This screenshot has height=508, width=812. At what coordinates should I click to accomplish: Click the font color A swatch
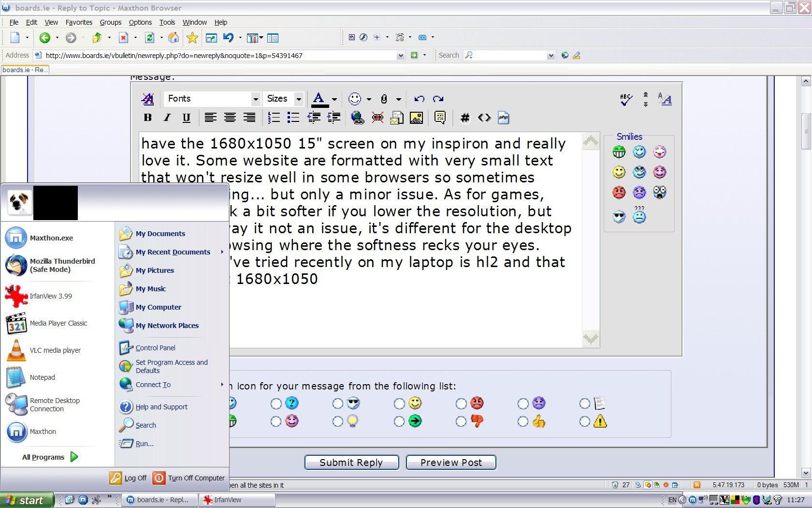tap(319, 99)
